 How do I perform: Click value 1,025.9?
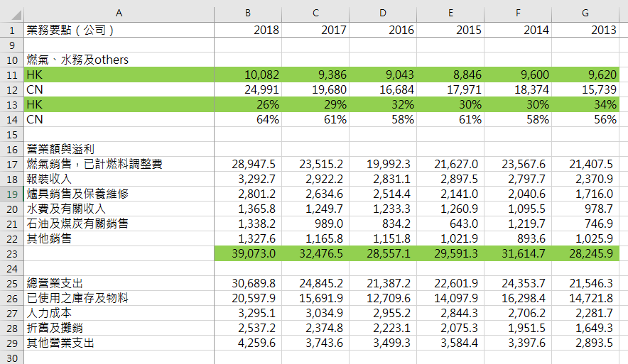coord(585,239)
